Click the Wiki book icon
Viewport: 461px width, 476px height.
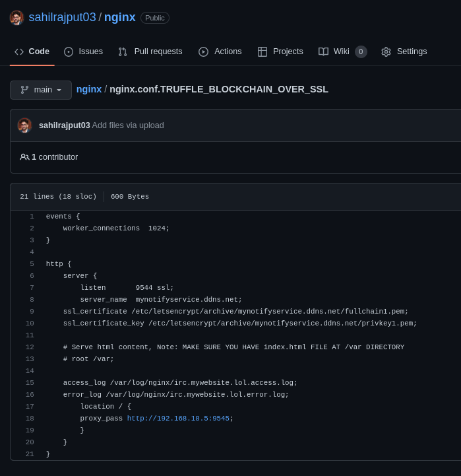324,52
